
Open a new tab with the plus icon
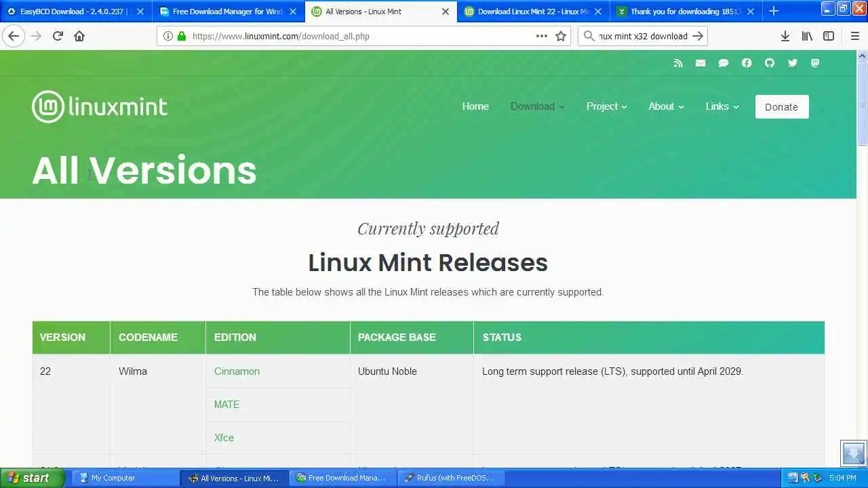774,11
